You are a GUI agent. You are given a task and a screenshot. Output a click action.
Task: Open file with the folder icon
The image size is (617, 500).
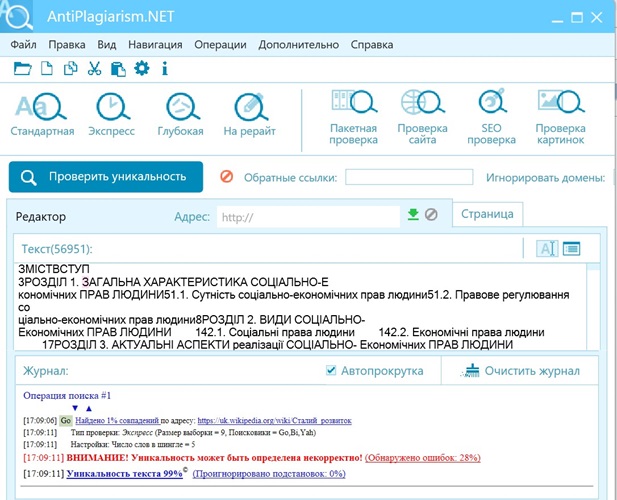click(x=22, y=69)
